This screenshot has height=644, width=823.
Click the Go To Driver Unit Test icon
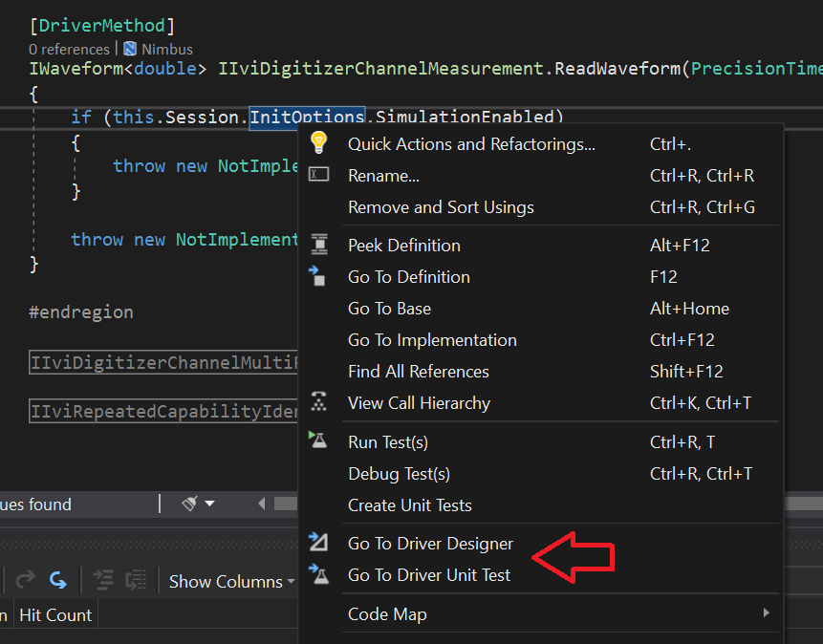[318, 573]
